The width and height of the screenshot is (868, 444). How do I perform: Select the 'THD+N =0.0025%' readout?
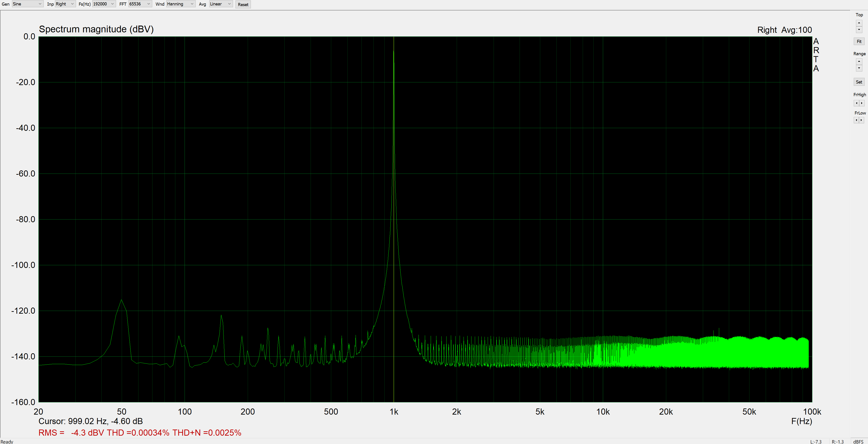point(207,432)
